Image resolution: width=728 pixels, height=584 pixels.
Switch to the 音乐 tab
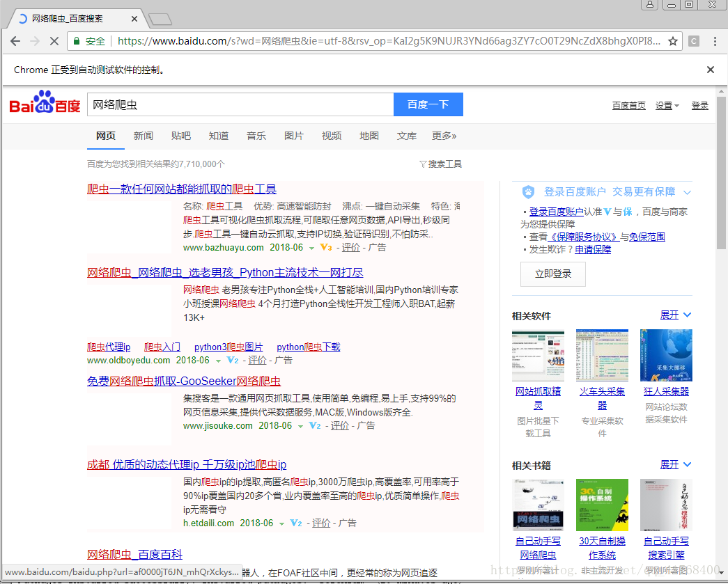256,136
